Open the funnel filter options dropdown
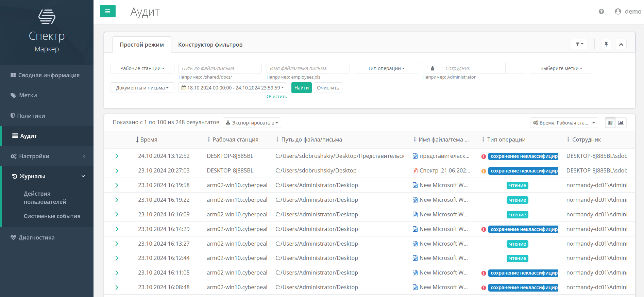Image resolution: width=644 pixels, height=297 pixels. pyautogui.click(x=579, y=44)
